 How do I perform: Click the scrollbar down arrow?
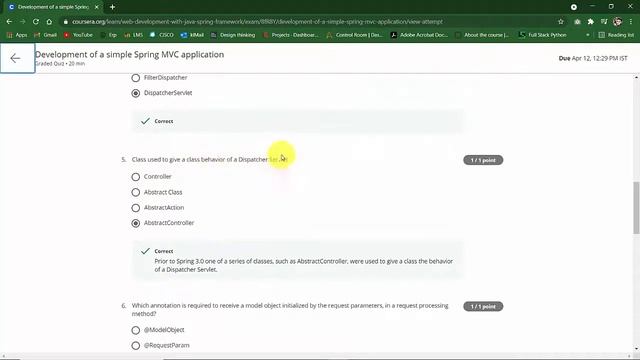tap(636, 349)
